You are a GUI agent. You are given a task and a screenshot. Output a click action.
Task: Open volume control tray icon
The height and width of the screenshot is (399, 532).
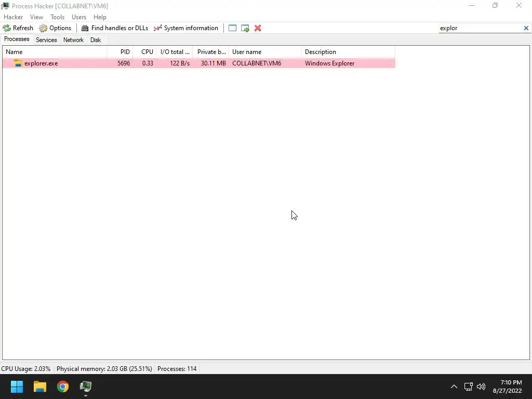481,387
